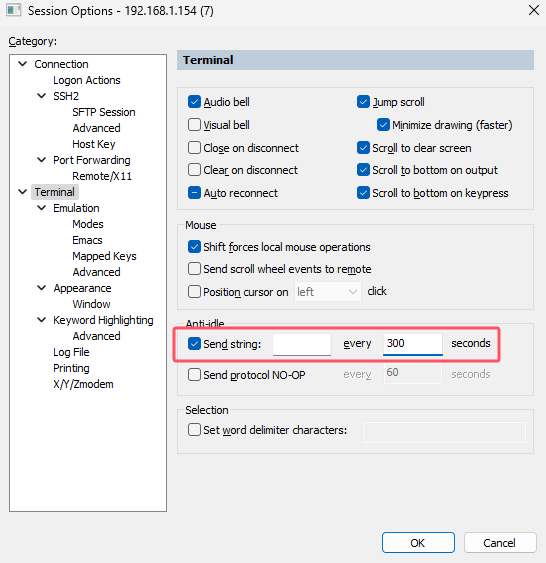Collapse the Connection category
This screenshot has width=546, height=563.
click(23, 64)
